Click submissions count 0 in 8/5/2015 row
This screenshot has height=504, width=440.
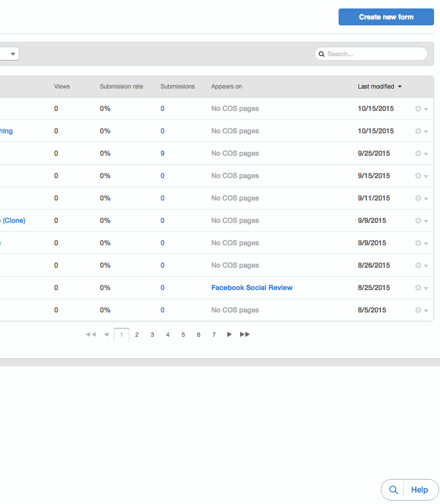click(163, 310)
